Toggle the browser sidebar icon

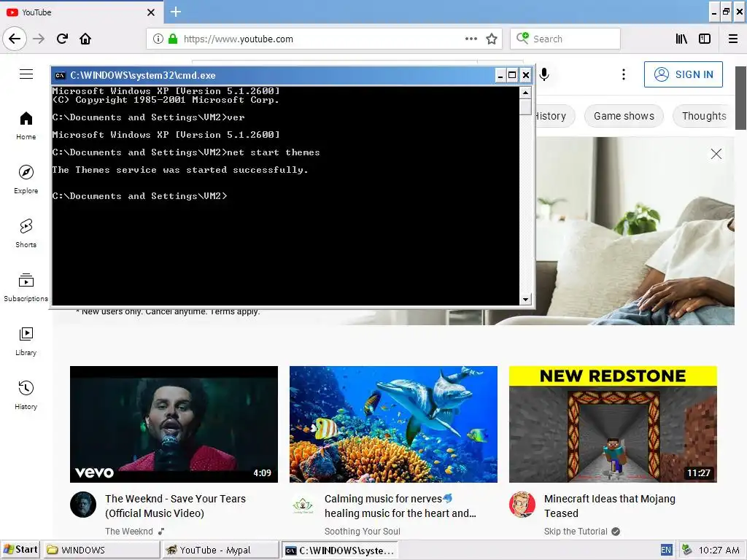(x=705, y=39)
